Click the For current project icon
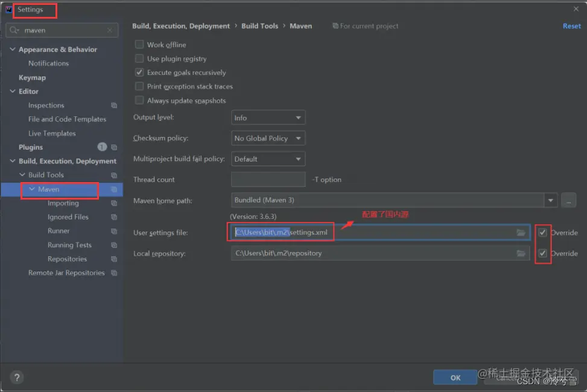This screenshot has height=392, width=587. pyautogui.click(x=335, y=26)
